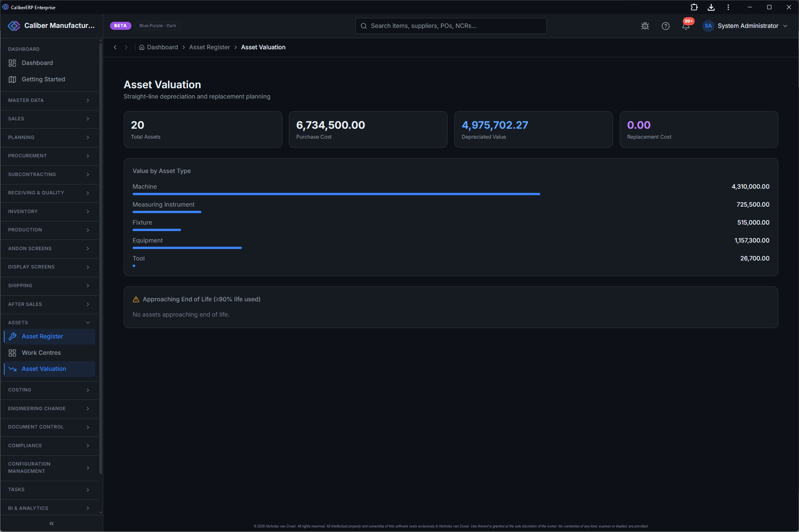The height and width of the screenshot is (532, 799).
Task: Click the Purchase Cost card
Action: [368, 129]
